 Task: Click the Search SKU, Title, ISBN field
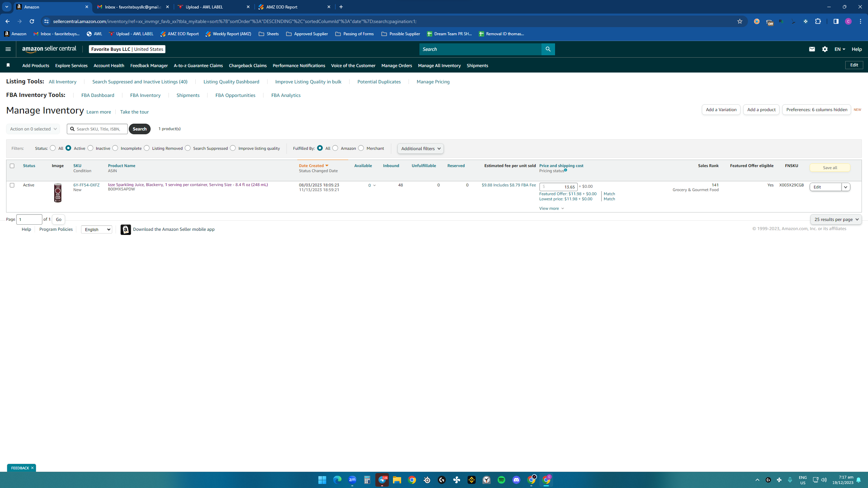point(97,129)
